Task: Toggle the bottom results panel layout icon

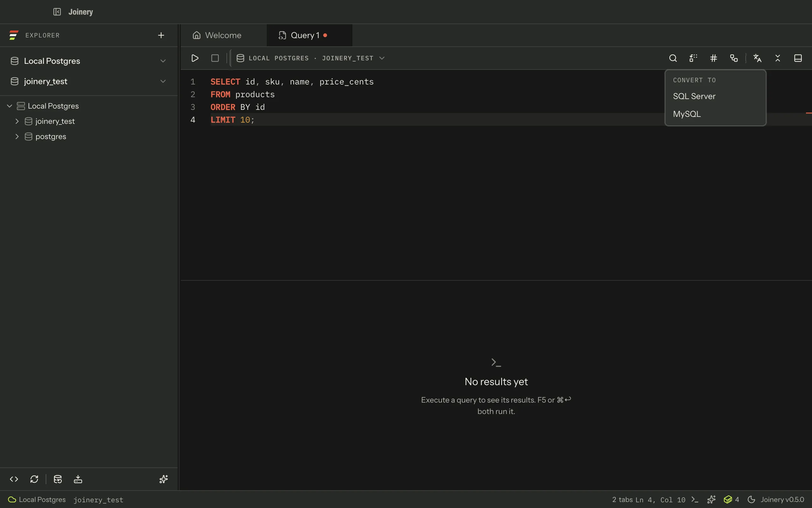Action: click(x=798, y=58)
